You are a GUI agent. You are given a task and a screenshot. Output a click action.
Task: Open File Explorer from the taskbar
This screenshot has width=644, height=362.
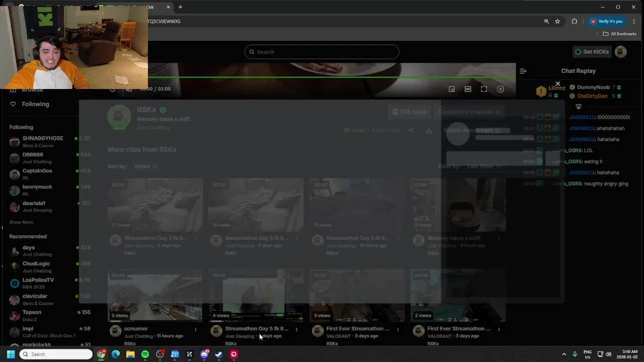130,354
